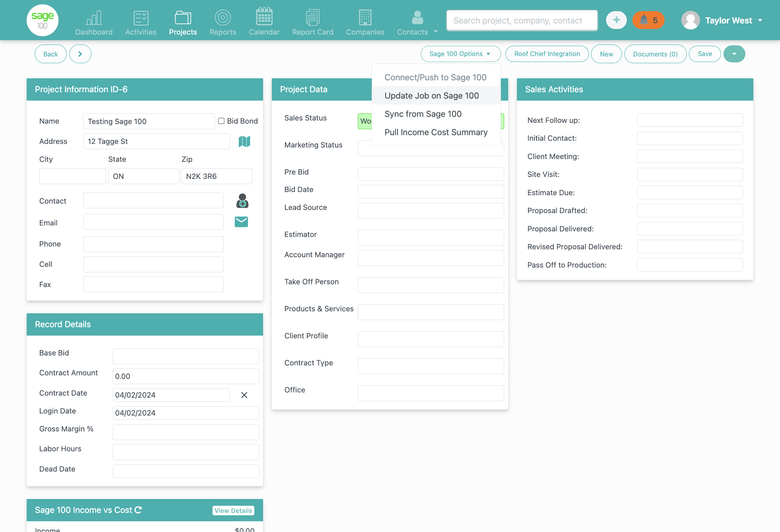Click the Save button

pos(705,54)
